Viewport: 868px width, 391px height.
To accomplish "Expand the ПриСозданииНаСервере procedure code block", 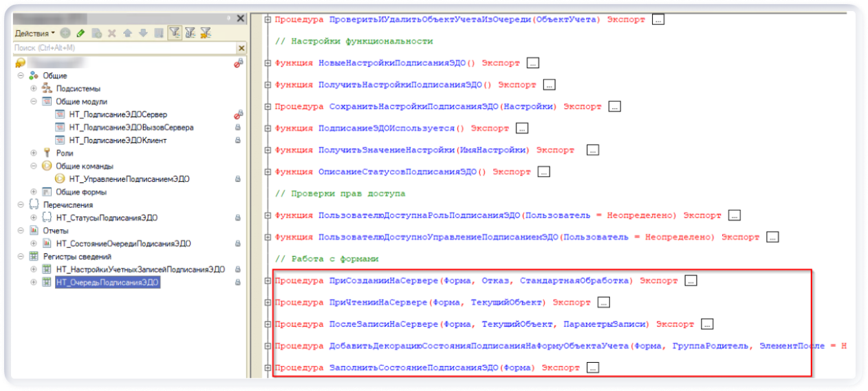I will [268, 281].
